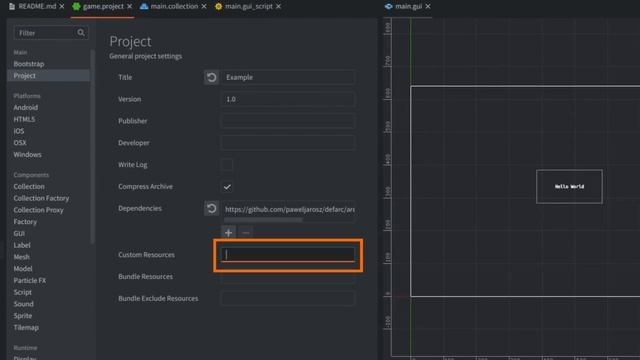Open the iOS platform settings

point(19,131)
